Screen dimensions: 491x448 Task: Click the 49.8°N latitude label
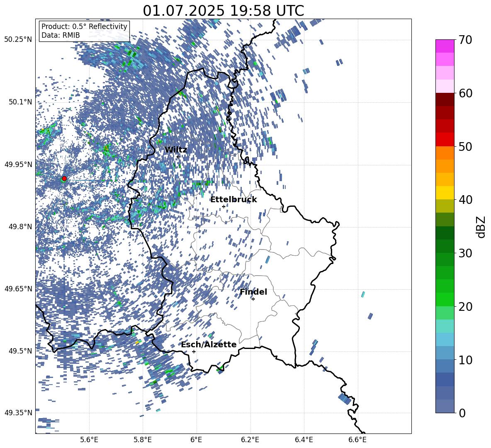pos(20,227)
